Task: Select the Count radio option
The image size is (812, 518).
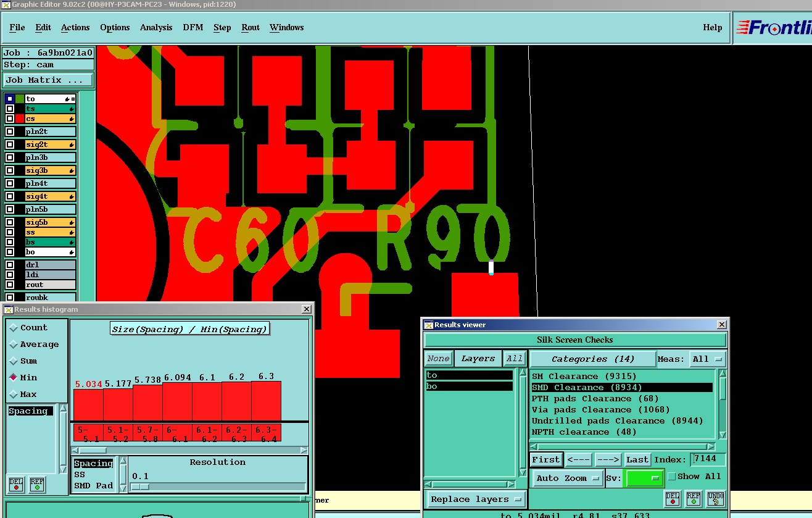Action: tap(14, 328)
